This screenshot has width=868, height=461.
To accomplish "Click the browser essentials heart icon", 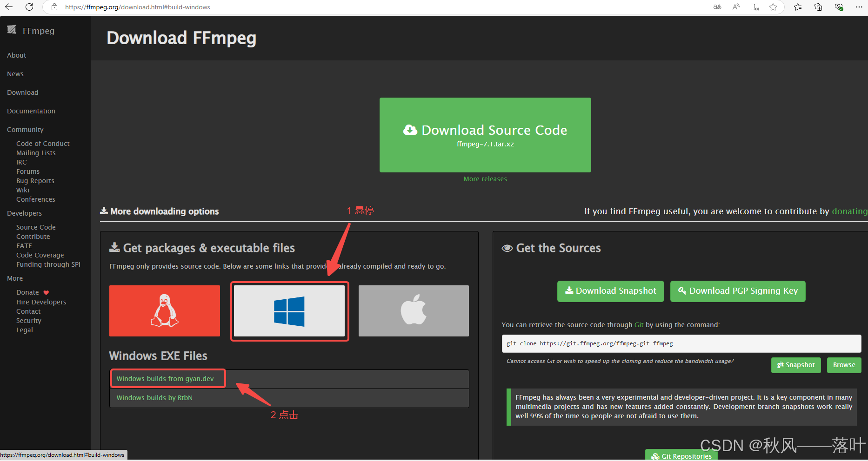I will [x=839, y=7].
